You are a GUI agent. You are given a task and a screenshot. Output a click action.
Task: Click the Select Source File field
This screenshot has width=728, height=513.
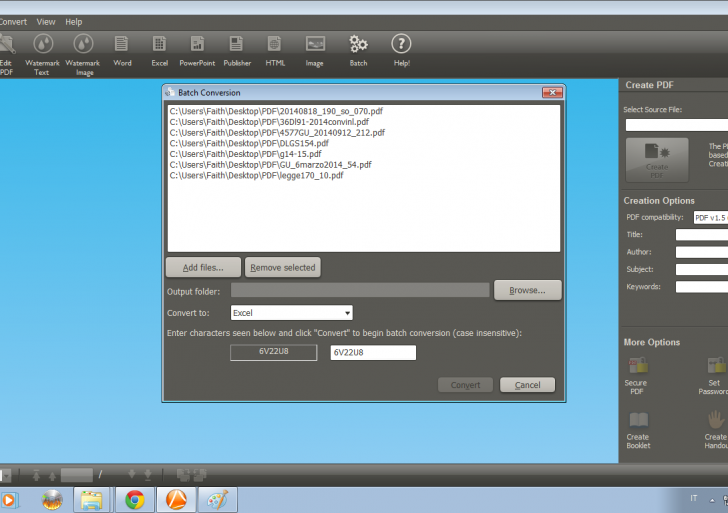[676, 125]
